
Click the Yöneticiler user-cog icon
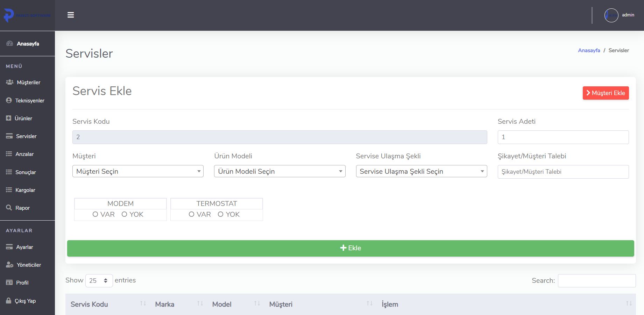pyautogui.click(x=10, y=265)
